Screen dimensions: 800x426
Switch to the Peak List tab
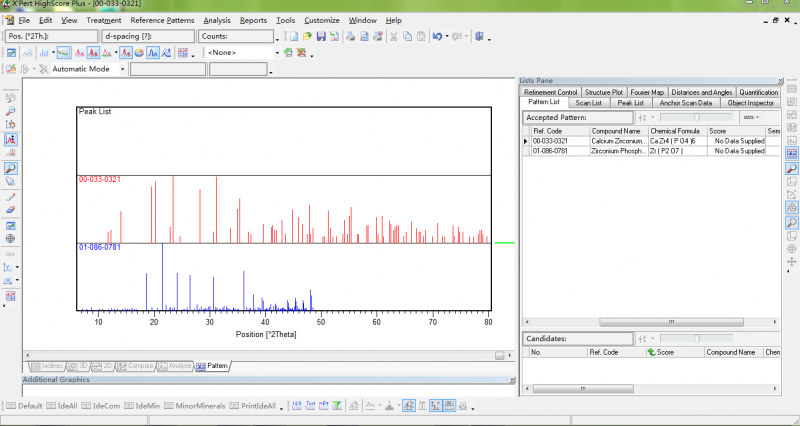click(x=630, y=102)
